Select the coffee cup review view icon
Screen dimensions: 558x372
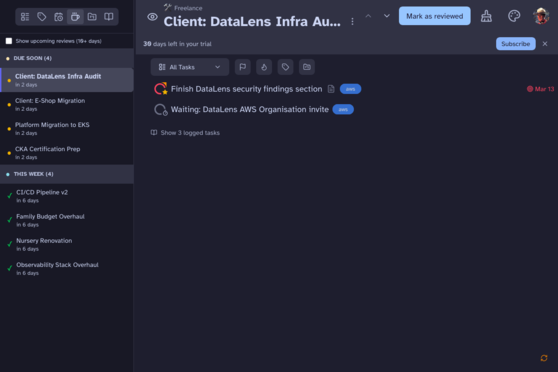pyautogui.click(x=75, y=17)
